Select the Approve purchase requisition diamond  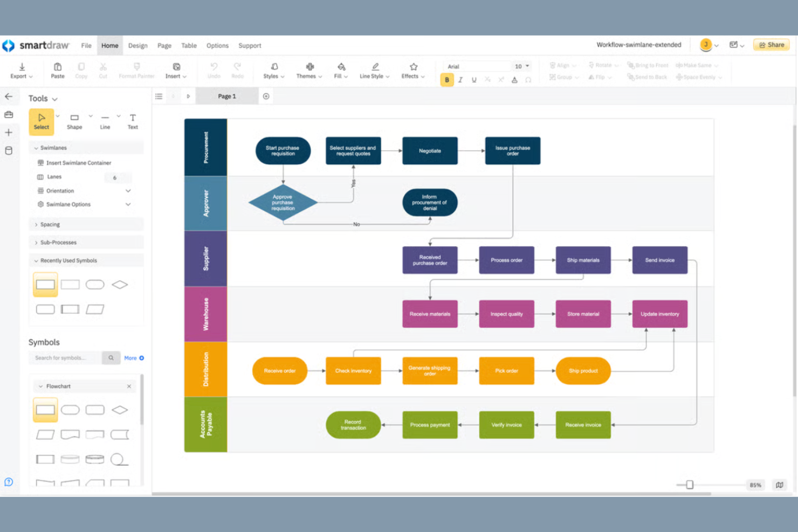283,203
